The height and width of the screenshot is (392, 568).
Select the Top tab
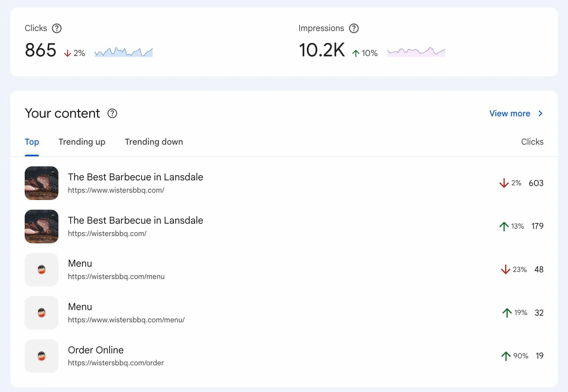click(32, 142)
